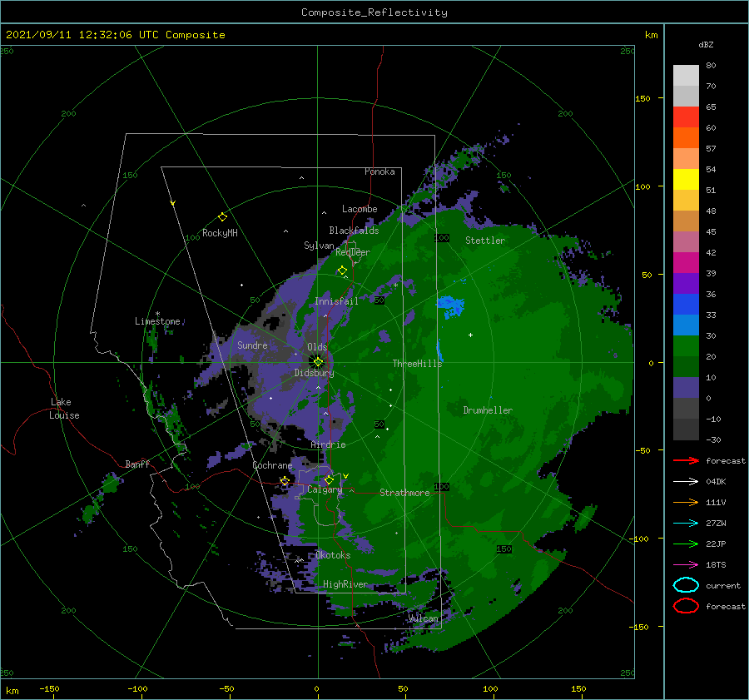Select the Sundre label
749x700 pixels.
click(252, 345)
